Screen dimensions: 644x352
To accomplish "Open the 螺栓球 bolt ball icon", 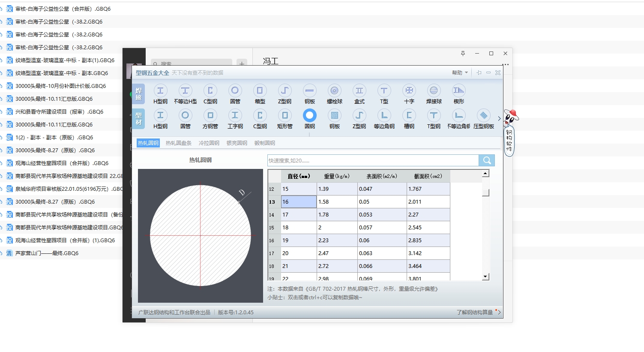I will click(334, 94).
